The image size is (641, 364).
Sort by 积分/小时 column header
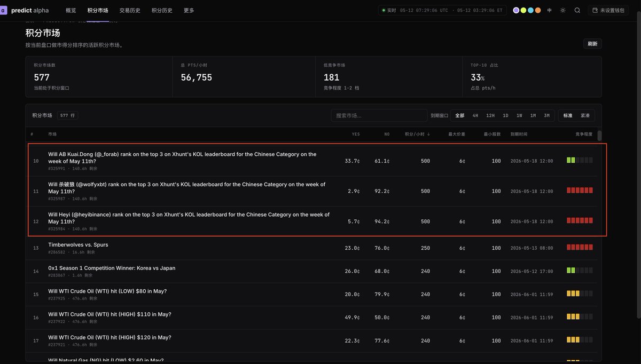[418, 134]
